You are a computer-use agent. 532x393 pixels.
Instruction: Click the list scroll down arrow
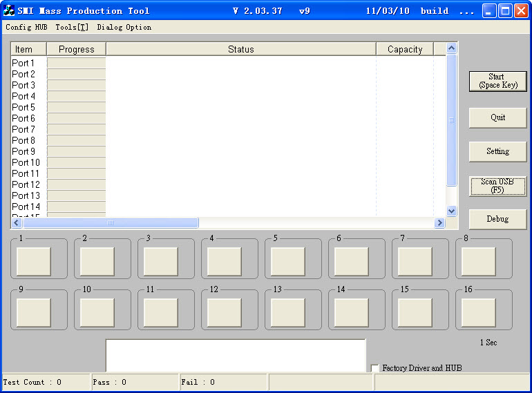(452, 211)
